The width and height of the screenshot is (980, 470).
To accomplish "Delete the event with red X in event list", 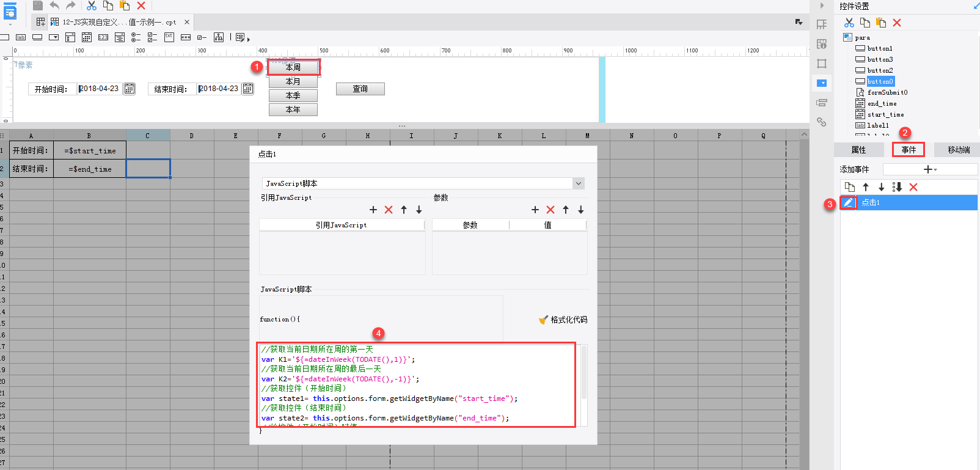I will click(913, 187).
